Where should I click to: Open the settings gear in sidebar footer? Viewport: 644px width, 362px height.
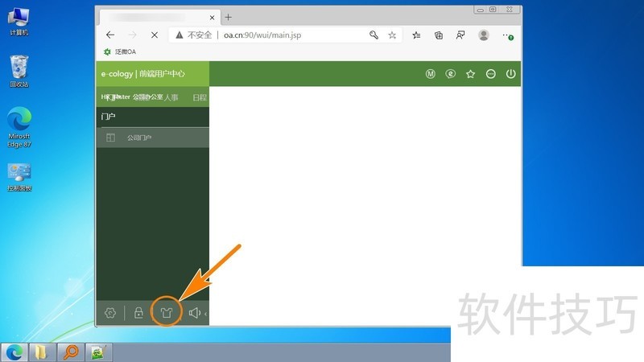pos(110,313)
